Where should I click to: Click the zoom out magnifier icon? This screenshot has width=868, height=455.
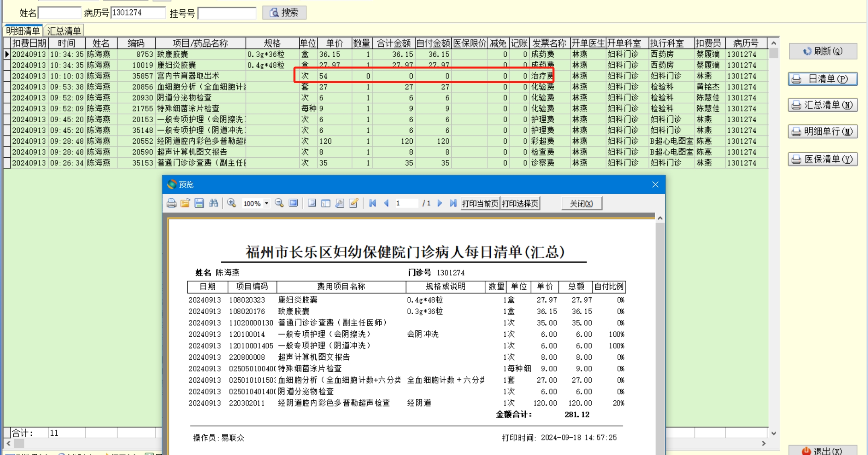279,203
